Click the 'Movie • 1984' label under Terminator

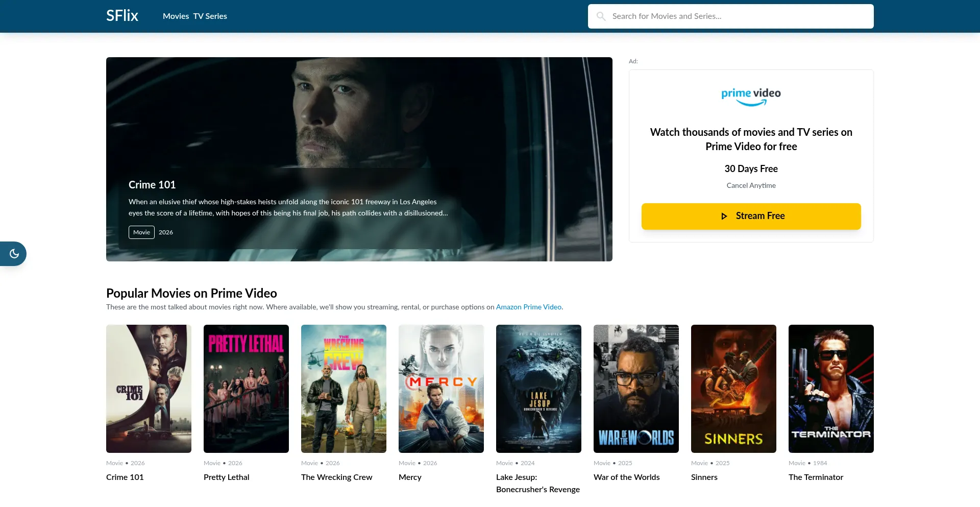[807, 463]
